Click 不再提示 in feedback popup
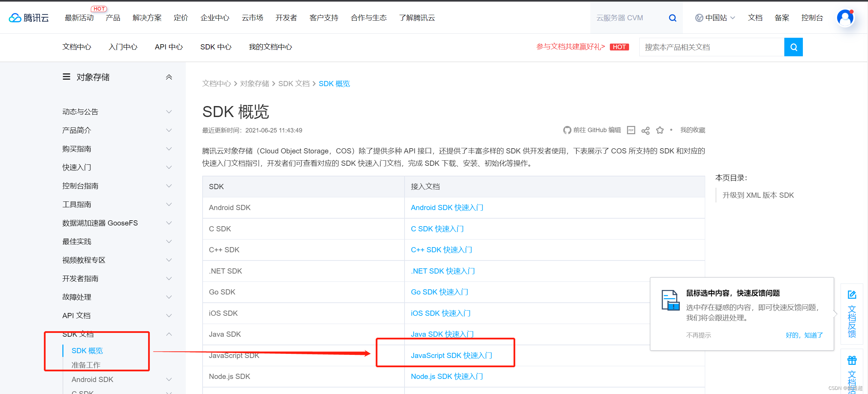This screenshot has width=868, height=394. (x=699, y=335)
